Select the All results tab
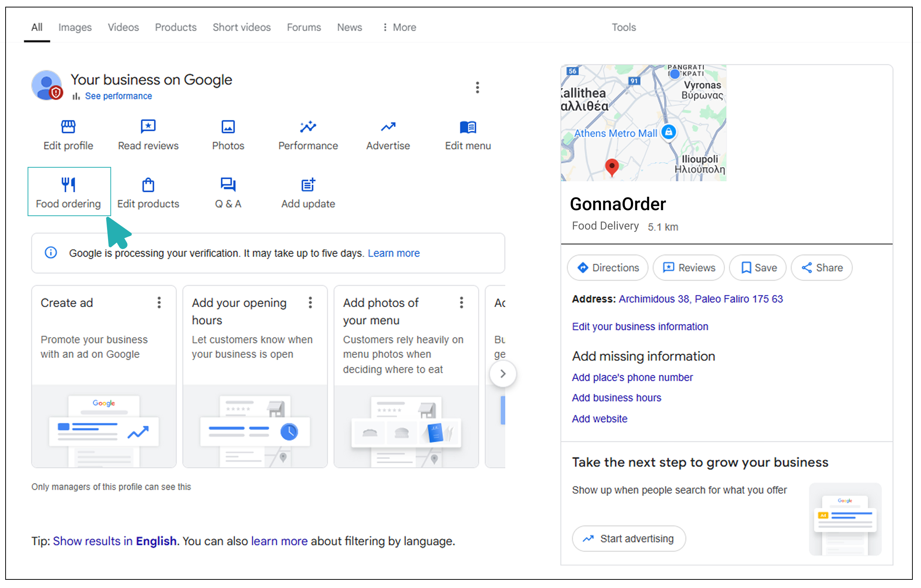Viewport: 921px width, 588px height. (x=37, y=27)
